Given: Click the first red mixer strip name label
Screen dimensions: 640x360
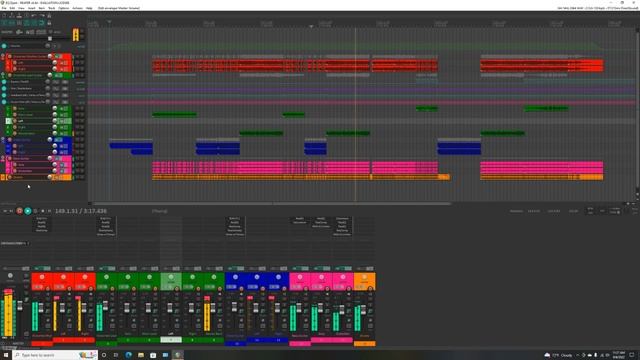Looking at the screenshot, I should (42, 336).
